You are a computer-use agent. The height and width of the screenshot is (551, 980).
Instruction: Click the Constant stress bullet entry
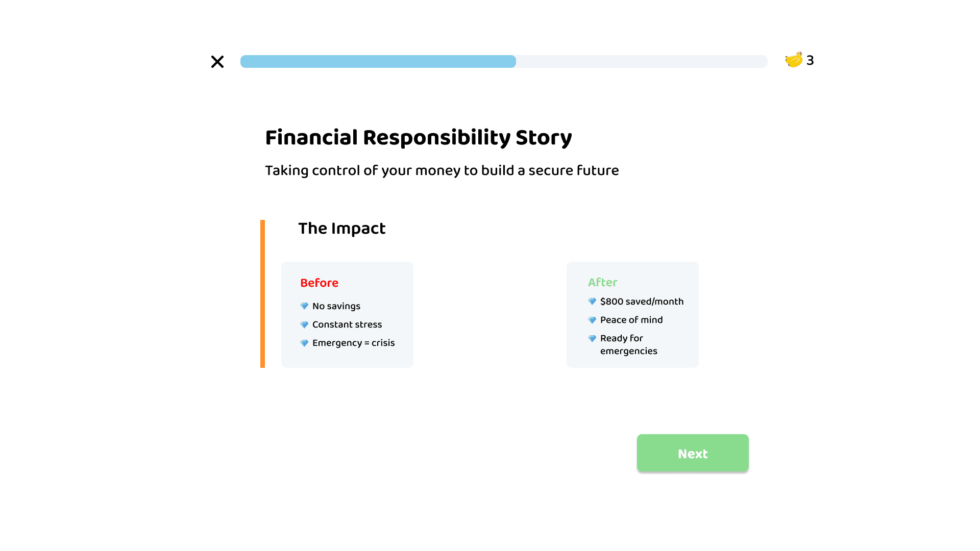347,324
